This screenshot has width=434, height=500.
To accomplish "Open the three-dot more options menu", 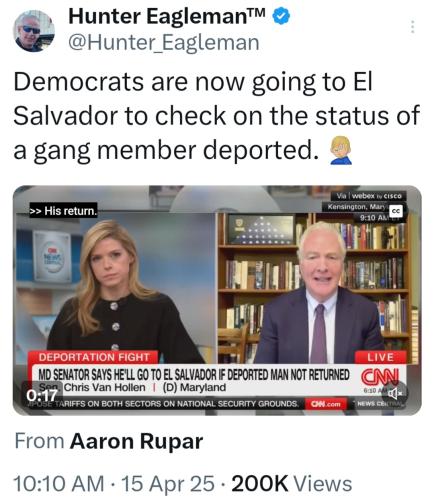I will click(x=413, y=27).
